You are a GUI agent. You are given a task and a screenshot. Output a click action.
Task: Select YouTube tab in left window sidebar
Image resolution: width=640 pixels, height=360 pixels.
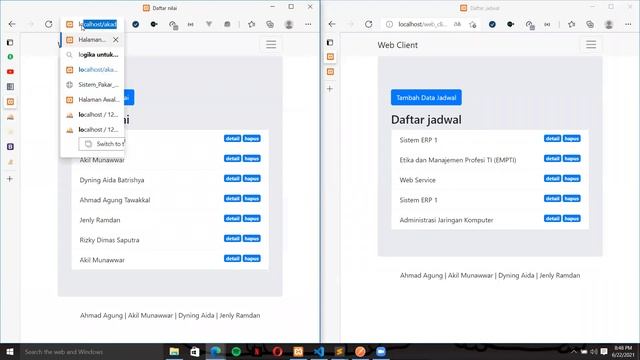click(10, 72)
